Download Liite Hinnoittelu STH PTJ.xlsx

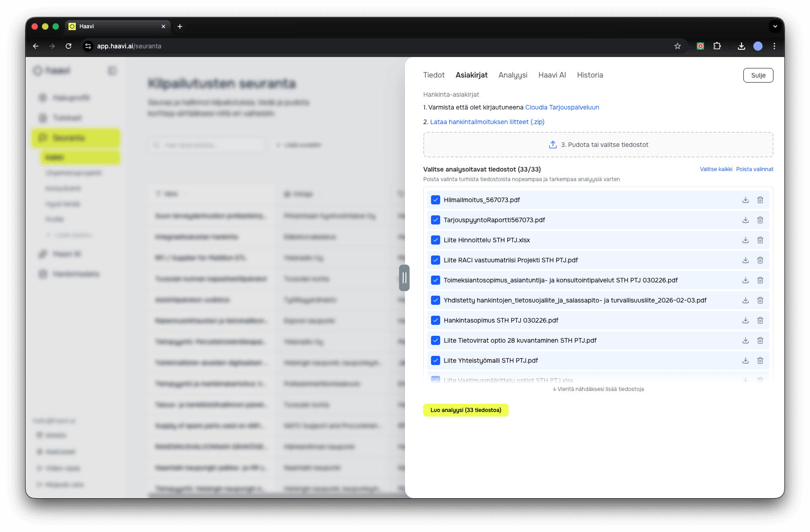pos(745,240)
